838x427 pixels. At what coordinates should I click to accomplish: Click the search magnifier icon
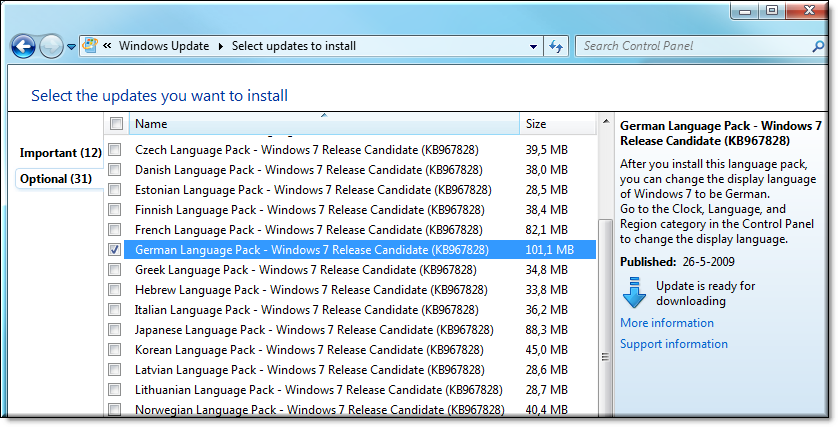point(818,46)
